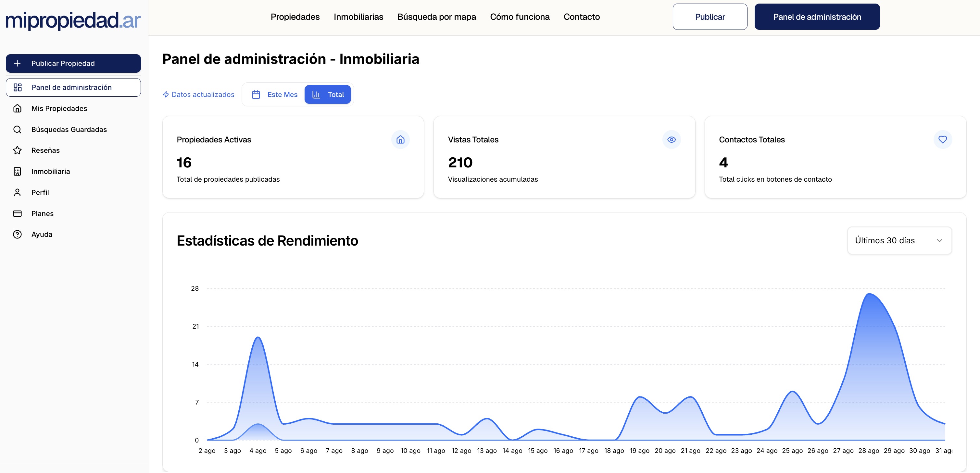Select the Inmobiliaria building icon

18,171
